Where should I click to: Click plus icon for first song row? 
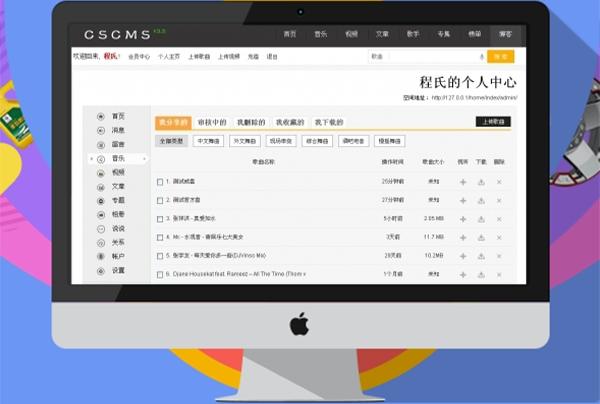pos(463,182)
